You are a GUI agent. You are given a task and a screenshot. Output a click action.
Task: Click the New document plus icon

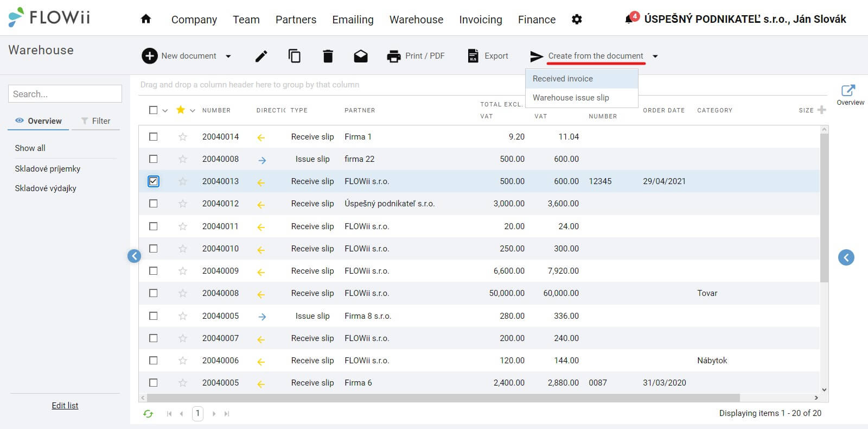150,56
